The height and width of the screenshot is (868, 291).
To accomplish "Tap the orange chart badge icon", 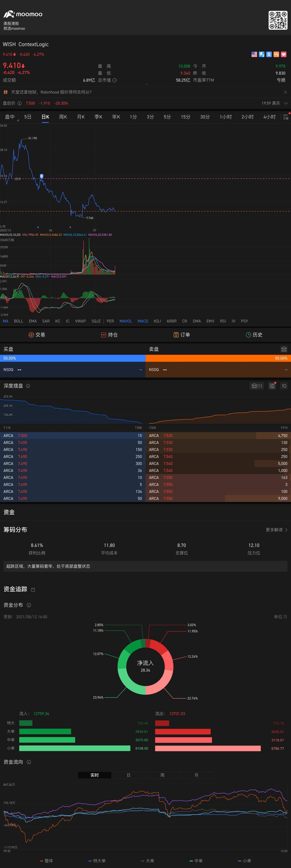I will tap(276, 54).
